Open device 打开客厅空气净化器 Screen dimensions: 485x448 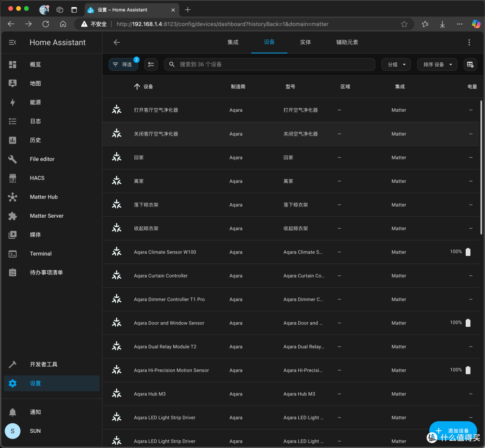(291, 110)
